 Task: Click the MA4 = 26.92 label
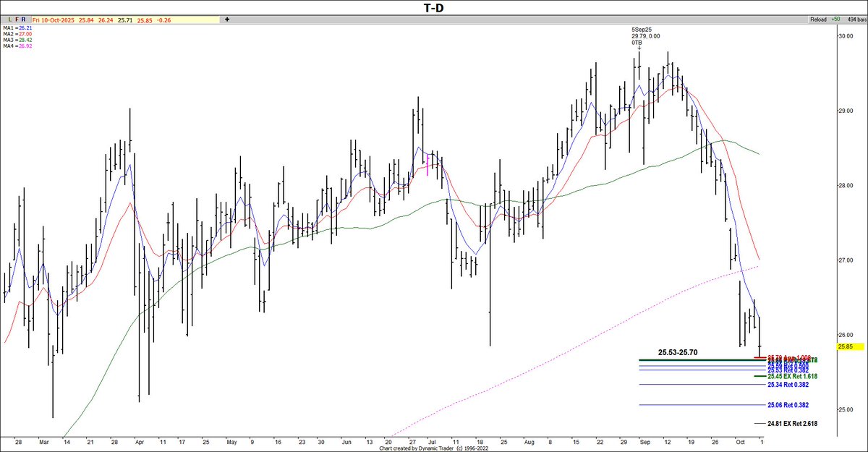(x=19, y=46)
